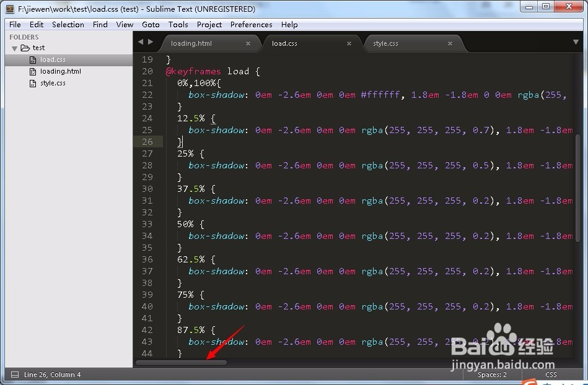Screen dimensions: 588x385
Task: Open loading.html from the sidebar
Action: coord(60,71)
